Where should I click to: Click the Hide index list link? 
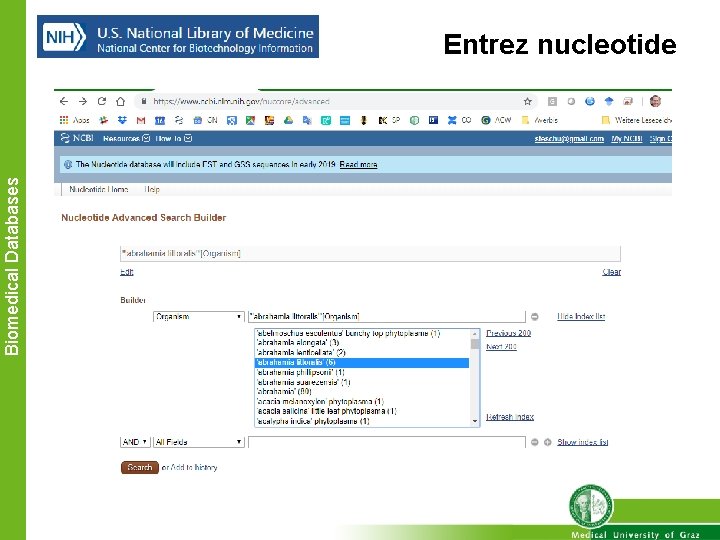[x=581, y=316]
